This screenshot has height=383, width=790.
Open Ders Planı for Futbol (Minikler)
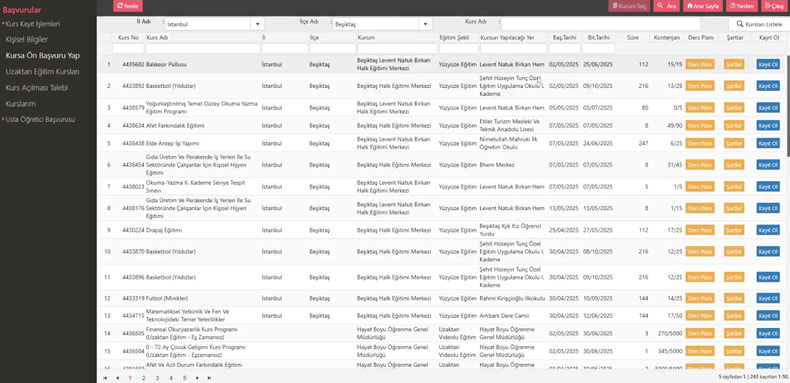tap(700, 298)
